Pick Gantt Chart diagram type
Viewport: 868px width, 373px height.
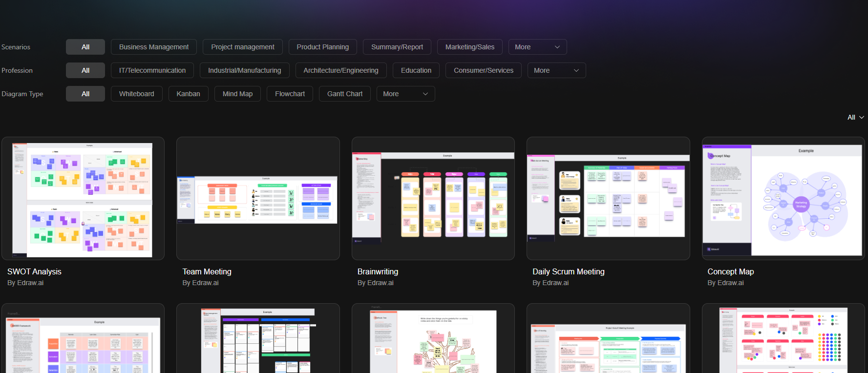(x=345, y=94)
